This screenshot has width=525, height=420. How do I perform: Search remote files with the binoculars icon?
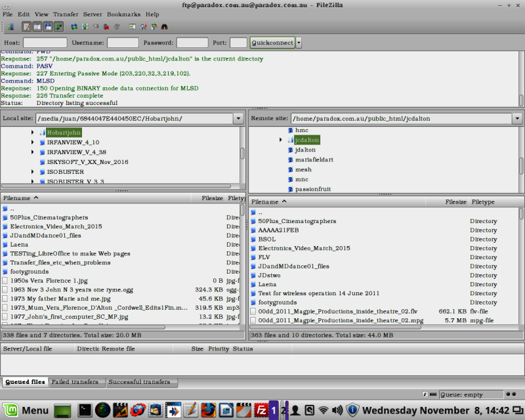(x=165, y=27)
